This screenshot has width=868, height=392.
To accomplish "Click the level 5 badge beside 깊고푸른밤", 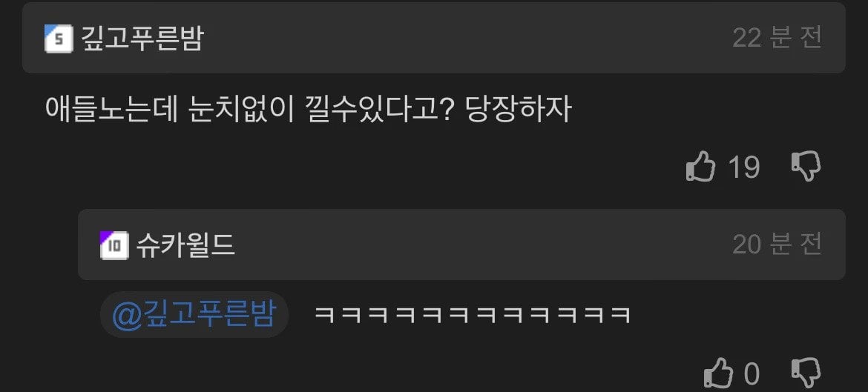I will click(59, 39).
